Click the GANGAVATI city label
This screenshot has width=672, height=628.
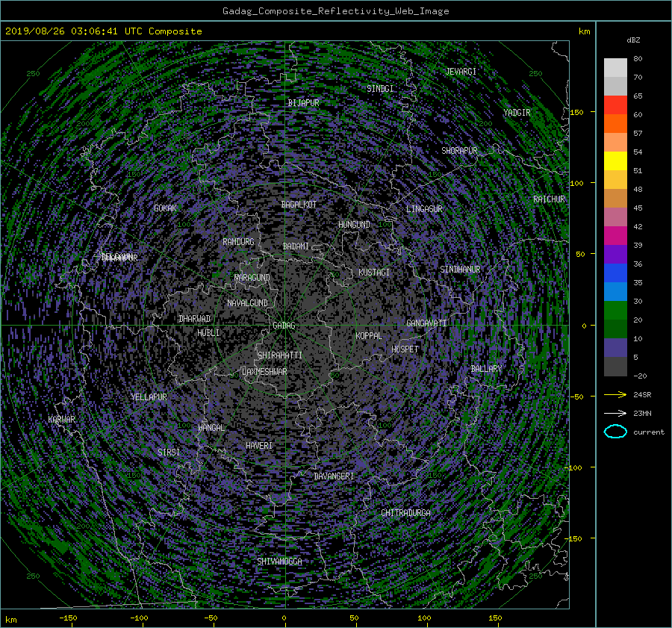click(x=426, y=323)
